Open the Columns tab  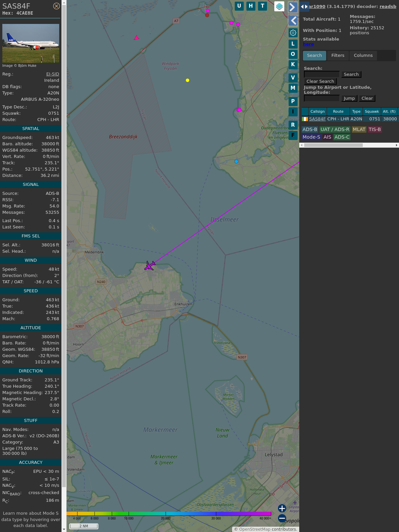363,56
